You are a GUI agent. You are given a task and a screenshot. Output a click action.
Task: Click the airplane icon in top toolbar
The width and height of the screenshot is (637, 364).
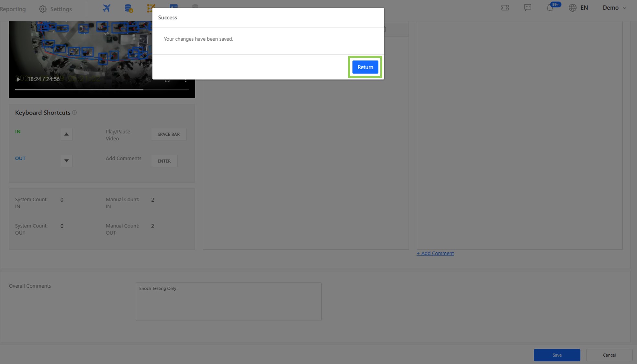pyautogui.click(x=106, y=8)
